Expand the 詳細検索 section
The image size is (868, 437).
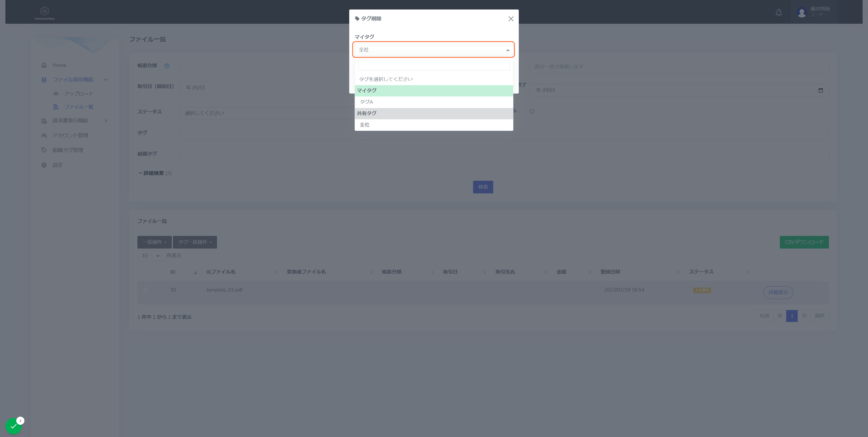pos(155,173)
